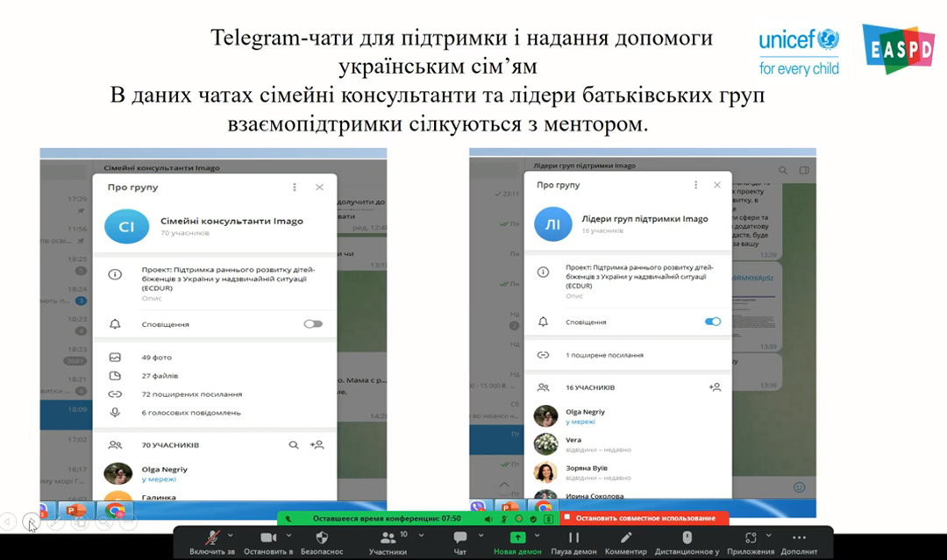Expand the participants options arrow

[410, 535]
